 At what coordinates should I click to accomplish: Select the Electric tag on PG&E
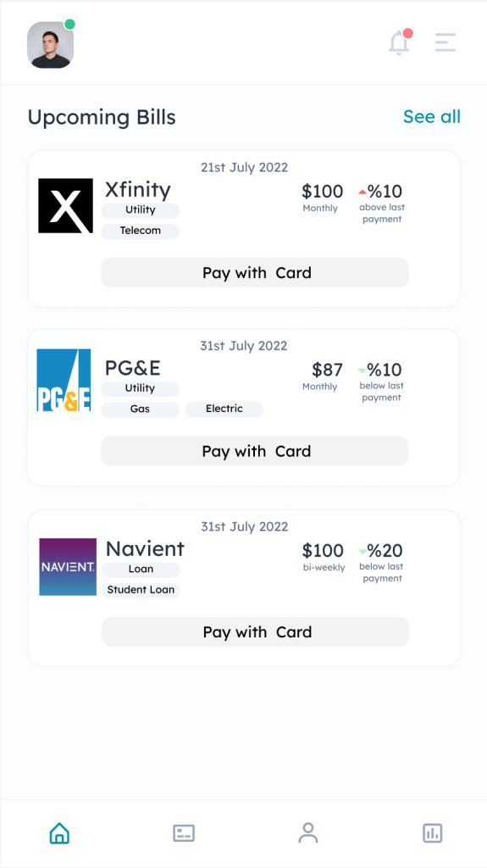[x=224, y=409]
